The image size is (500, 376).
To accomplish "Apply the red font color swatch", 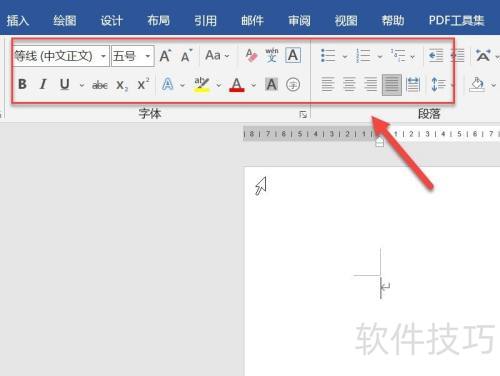I will coord(237,85).
